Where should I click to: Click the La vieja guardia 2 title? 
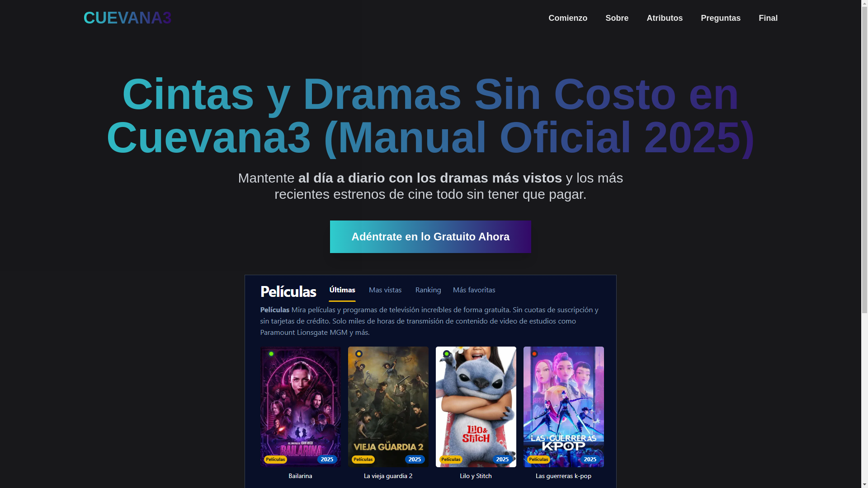pos(388,476)
